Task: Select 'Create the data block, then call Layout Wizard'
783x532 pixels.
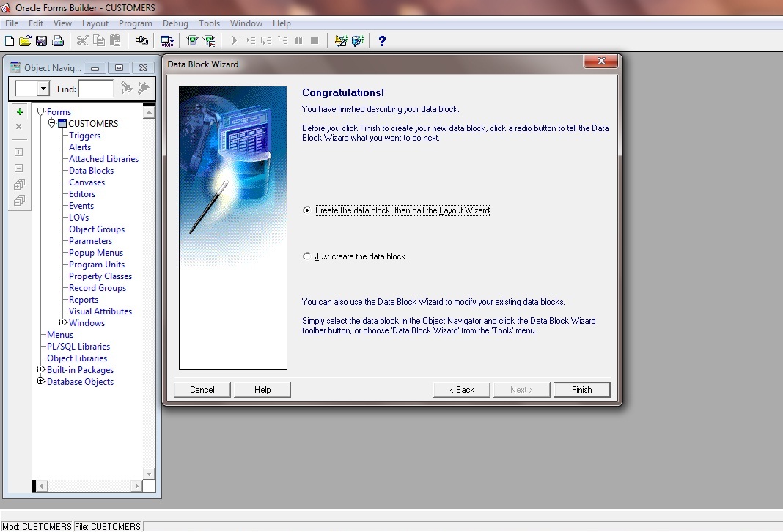Action: coord(307,210)
